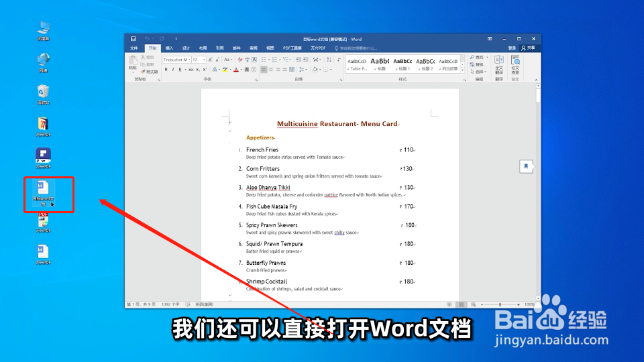The image size is (644, 362).
Task: Toggle superscript formatting
Action: tap(205, 69)
